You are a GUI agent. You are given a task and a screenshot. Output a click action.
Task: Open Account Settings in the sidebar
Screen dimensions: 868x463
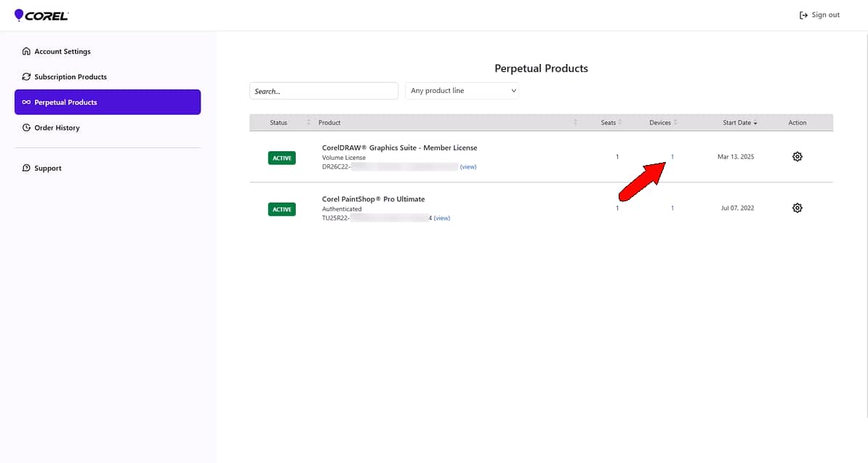tap(56, 52)
